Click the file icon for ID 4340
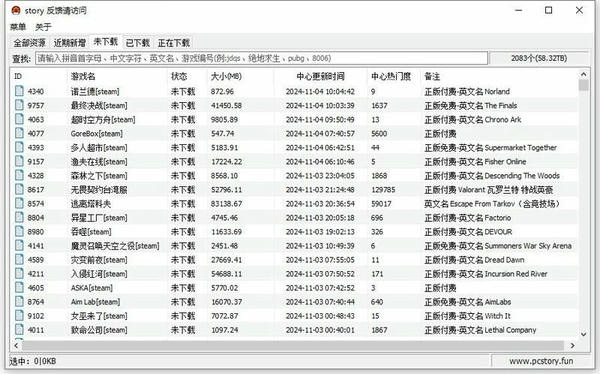 19,91
